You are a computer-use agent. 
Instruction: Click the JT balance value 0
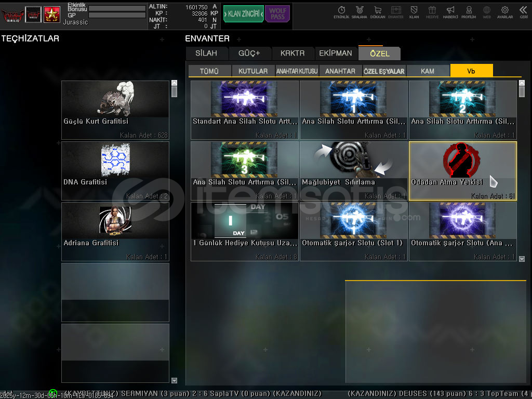pos(206,26)
